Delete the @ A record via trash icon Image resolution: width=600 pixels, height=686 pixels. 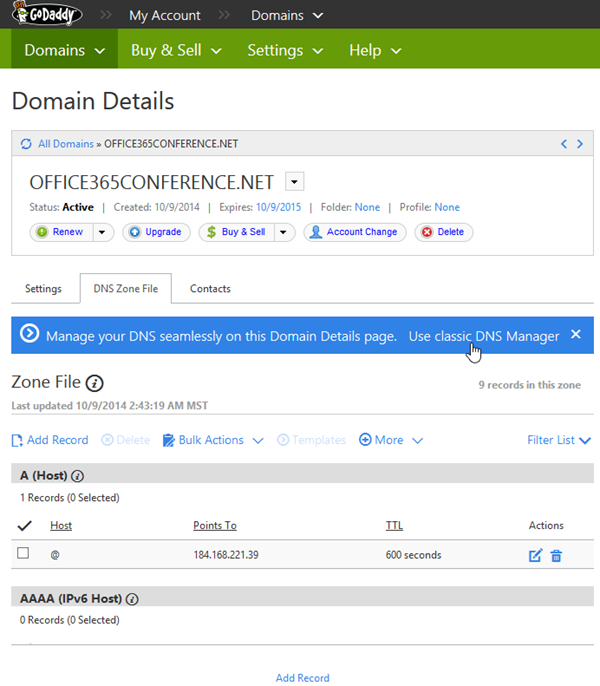556,555
